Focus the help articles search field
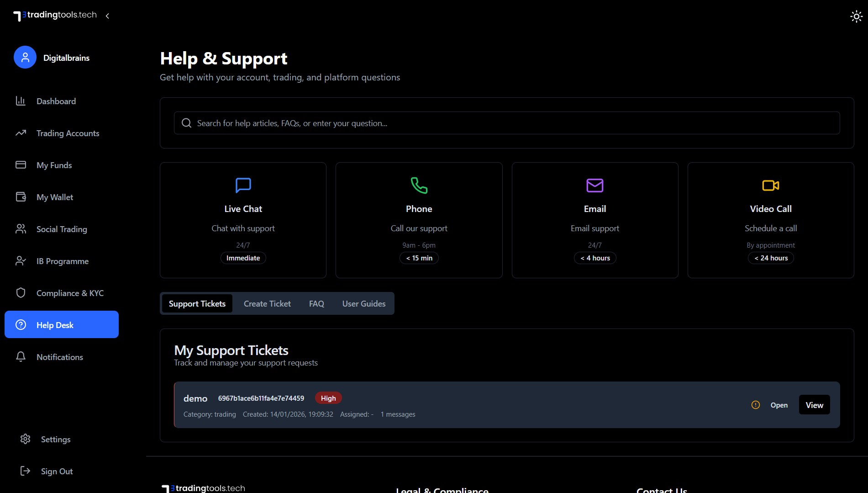The width and height of the screenshot is (868, 493). tap(507, 123)
